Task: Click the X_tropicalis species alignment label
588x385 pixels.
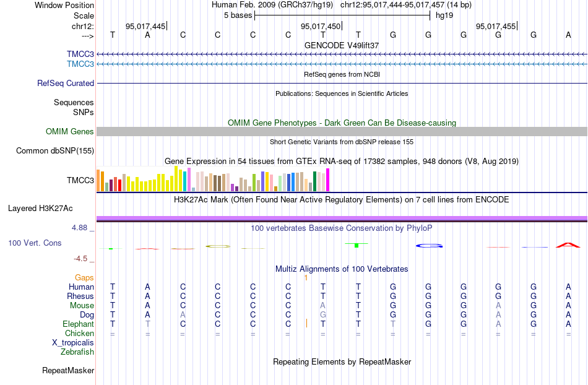Action: click(x=73, y=343)
